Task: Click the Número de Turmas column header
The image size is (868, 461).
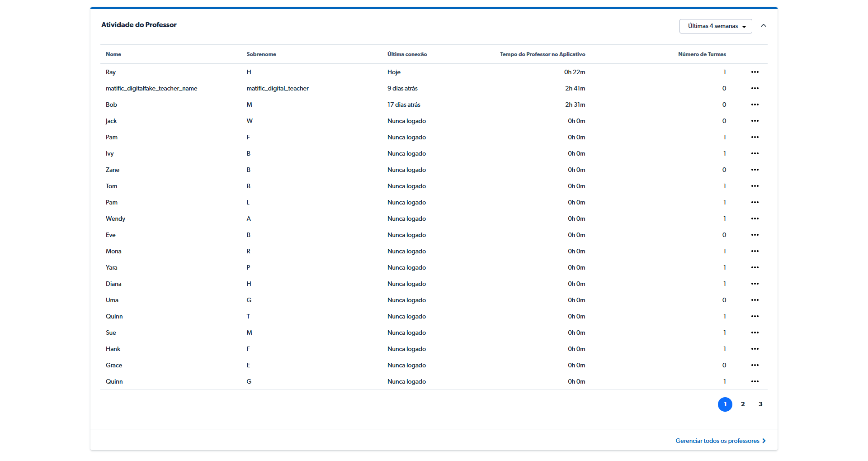Action: click(702, 54)
